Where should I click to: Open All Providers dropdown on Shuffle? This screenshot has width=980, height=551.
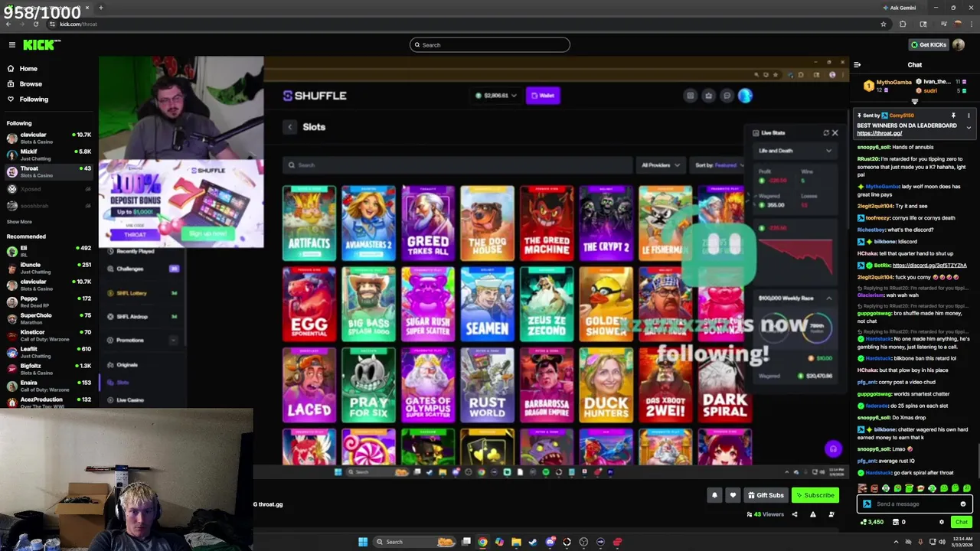[661, 165]
